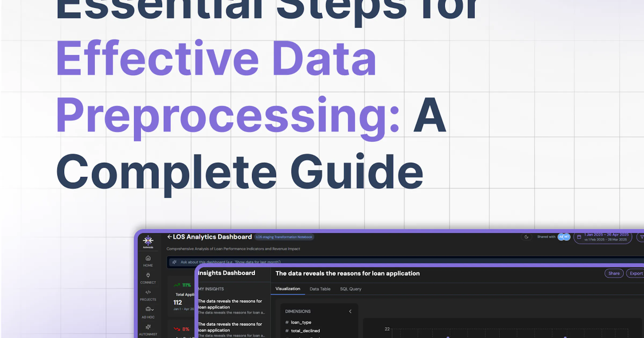Expand the Ad Hoc chevron in sidebar

152,310
